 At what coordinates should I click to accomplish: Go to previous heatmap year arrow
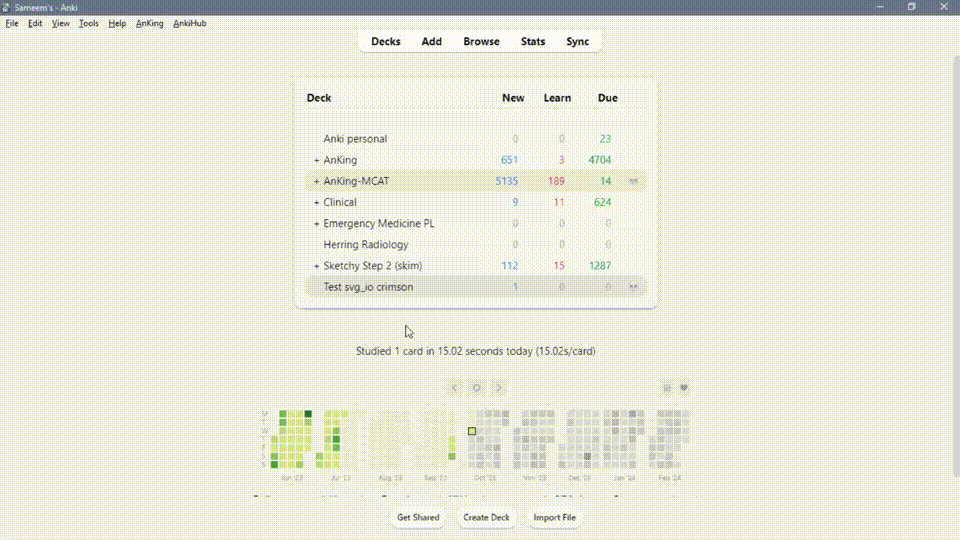pyautogui.click(x=454, y=388)
